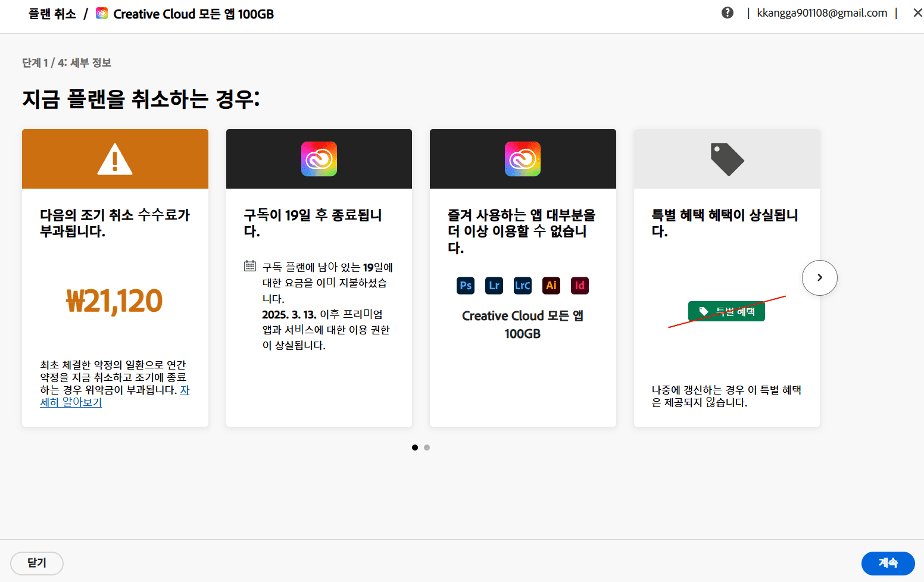Click the 2025. 3. 13. date text

click(x=289, y=314)
